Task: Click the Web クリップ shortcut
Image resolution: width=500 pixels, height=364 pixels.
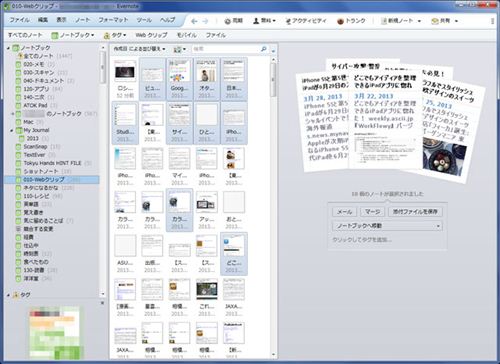Action: tap(151, 35)
